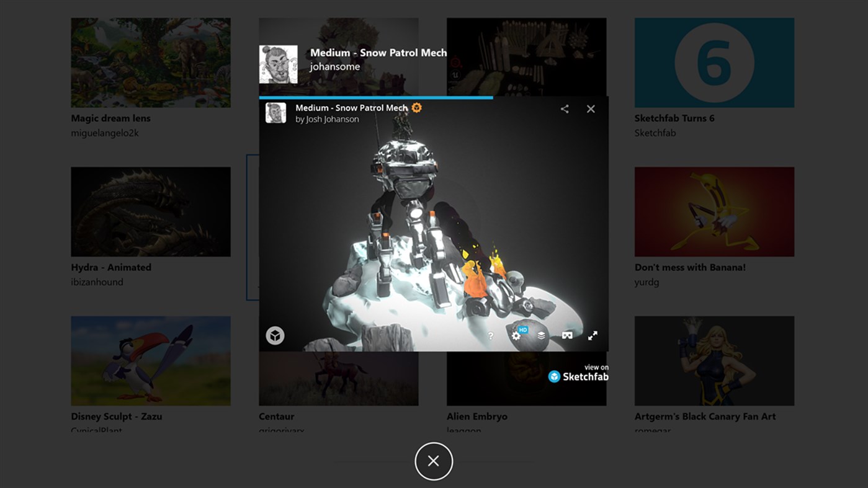Click Josh Johanson's avatar thumbnail

[x=275, y=113]
